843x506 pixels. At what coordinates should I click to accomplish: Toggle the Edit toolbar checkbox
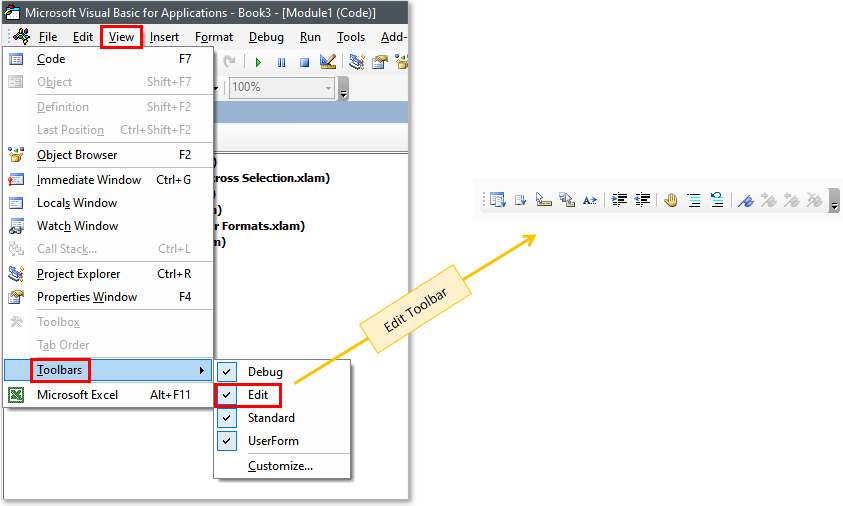(227, 395)
